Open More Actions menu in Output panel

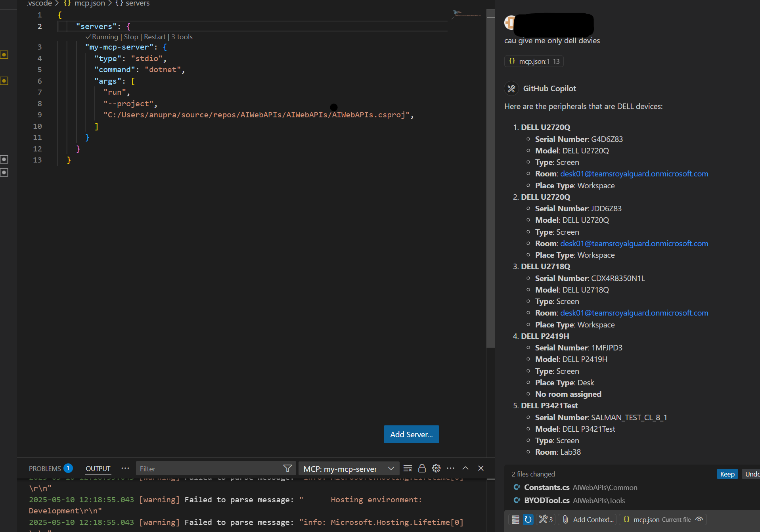coord(451,468)
